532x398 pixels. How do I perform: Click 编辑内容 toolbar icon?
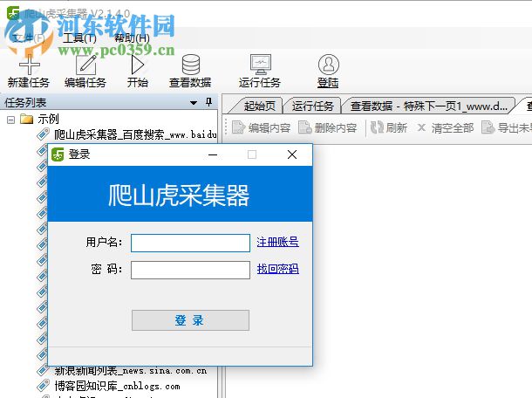(x=238, y=127)
